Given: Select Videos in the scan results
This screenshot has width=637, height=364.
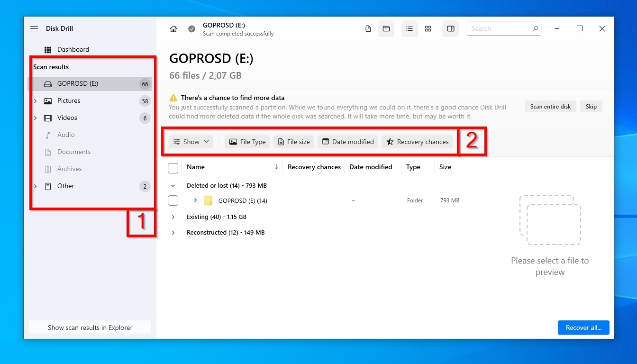Looking at the screenshot, I should tap(67, 118).
